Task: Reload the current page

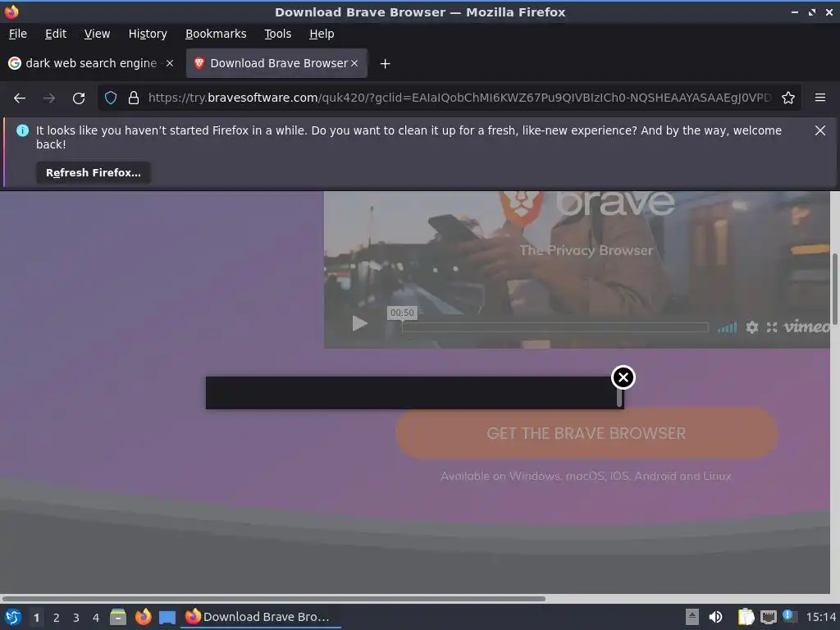Action: (79, 98)
